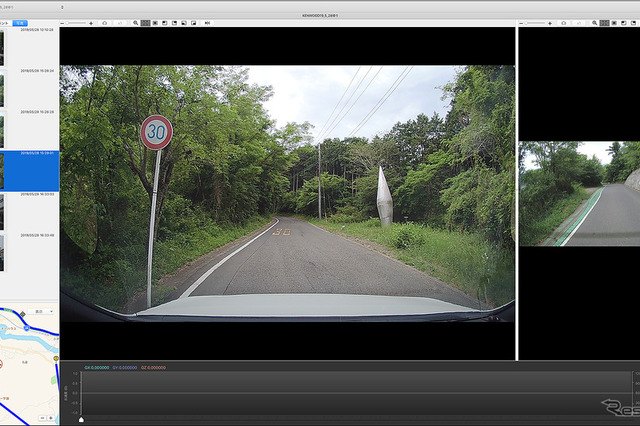This screenshot has width=640, height=426.
Task: Select recording entry dated 10:10:28
Action: 29,47
